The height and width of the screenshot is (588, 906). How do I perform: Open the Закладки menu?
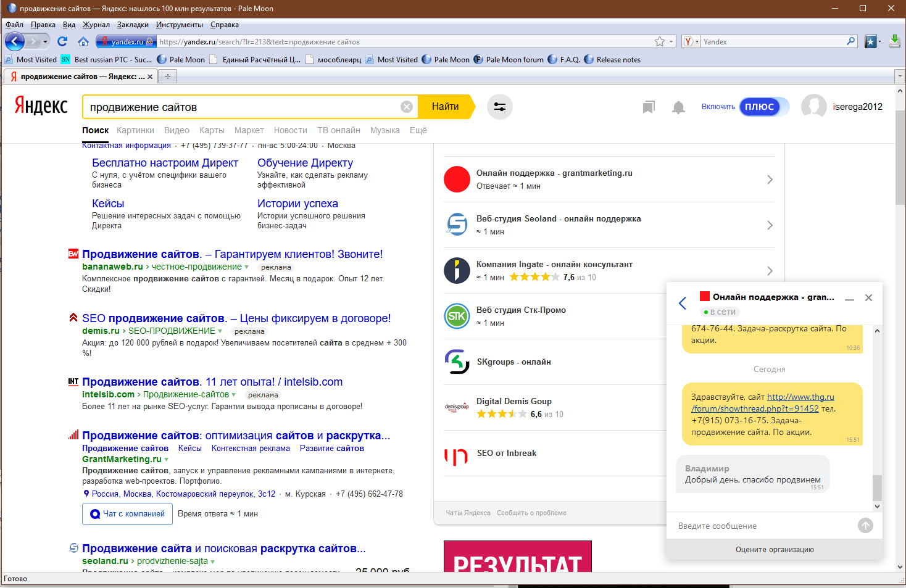133,25
